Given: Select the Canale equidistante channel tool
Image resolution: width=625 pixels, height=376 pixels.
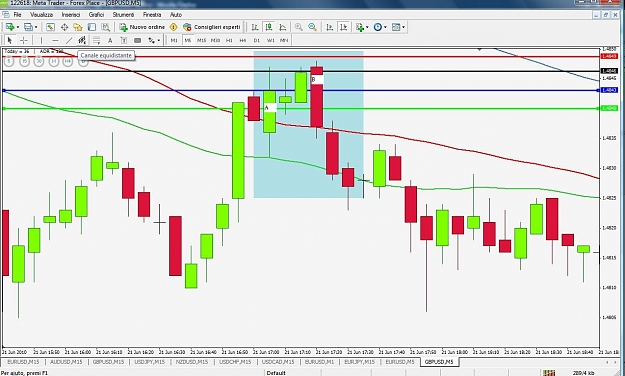Looking at the screenshot, I should [x=82, y=40].
